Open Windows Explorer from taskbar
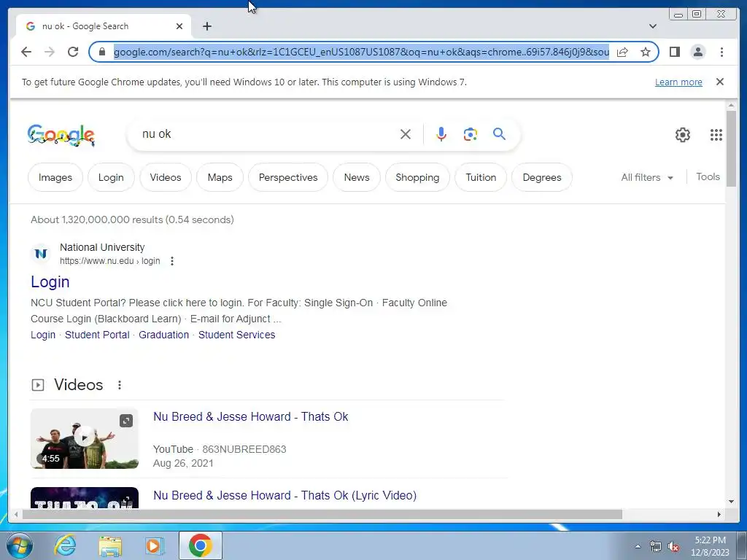This screenshot has width=747, height=560. pos(110,545)
